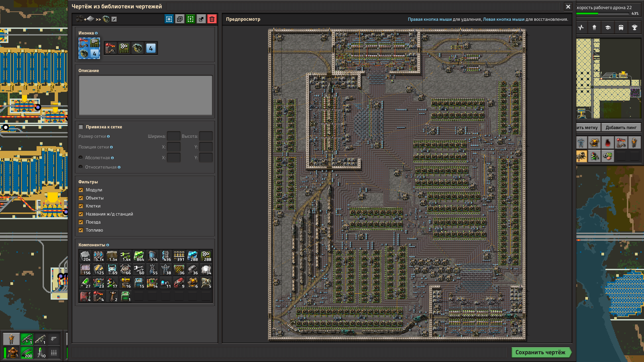Click the red flask shortcut in quickbar
The height and width of the screenshot is (362, 644).
(x=608, y=143)
